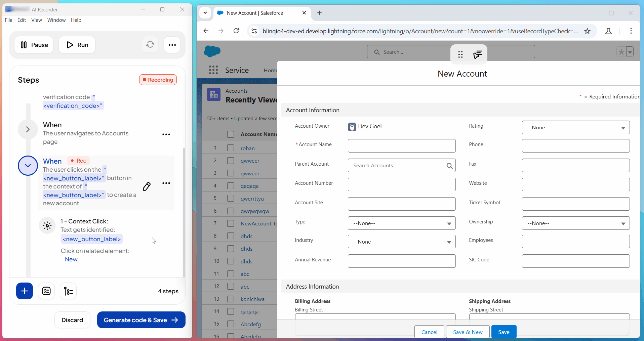Click the Salesforce cloud logo
This screenshot has width=644, height=341.
[212, 51]
